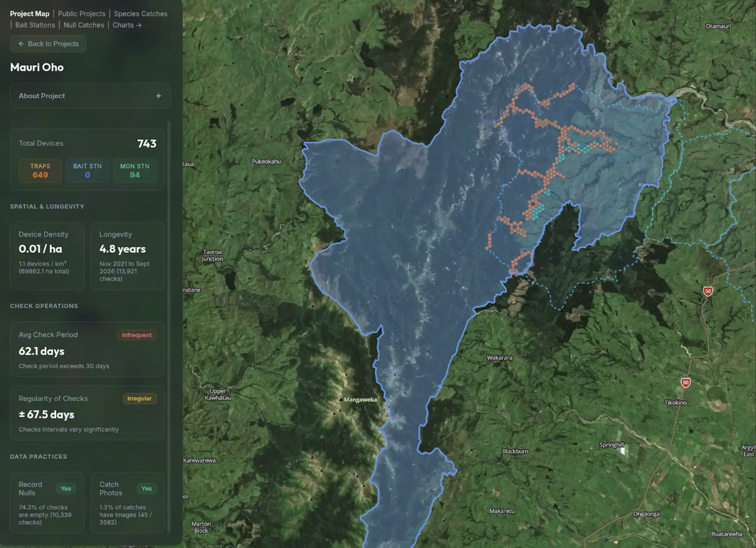This screenshot has width=756, height=548.
Task: Select the MON STN 94 chip
Action: point(135,170)
